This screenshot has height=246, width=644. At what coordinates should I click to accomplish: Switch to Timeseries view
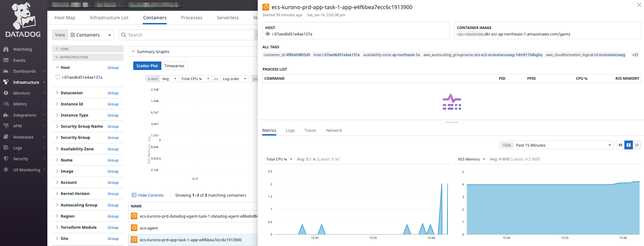pos(174,66)
